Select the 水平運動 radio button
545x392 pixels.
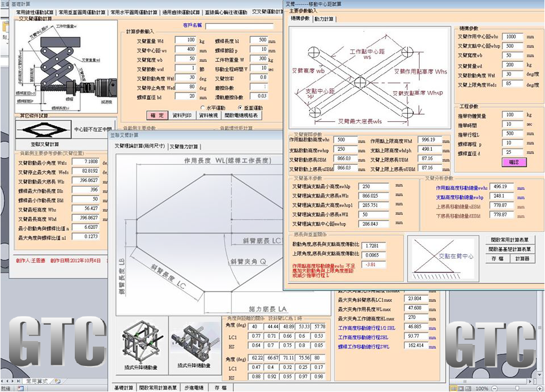[203, 108]
